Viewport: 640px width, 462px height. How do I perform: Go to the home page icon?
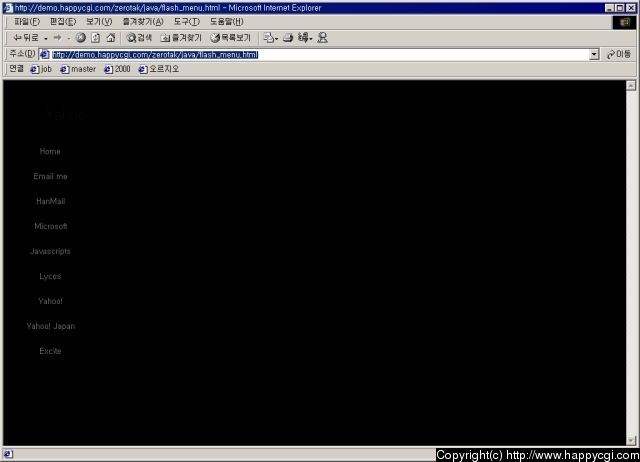tap(111, 38)
